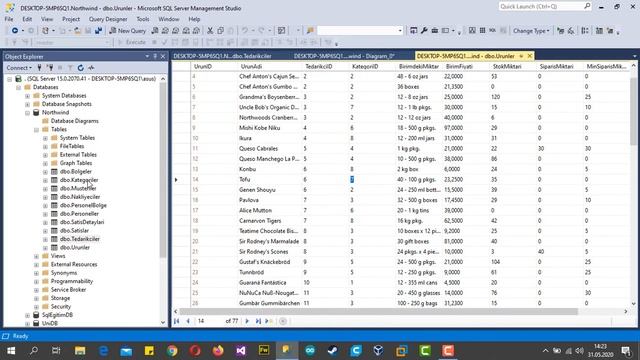Viewport: 640px width, 360px height.
Task: Click the Copy icon in toolbar
Action: [x=220, y=31]
